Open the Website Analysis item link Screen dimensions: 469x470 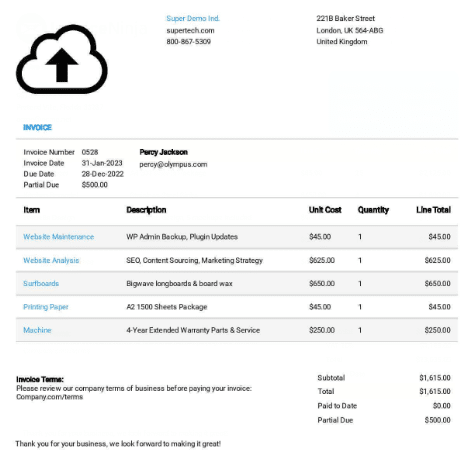(51, 260)
